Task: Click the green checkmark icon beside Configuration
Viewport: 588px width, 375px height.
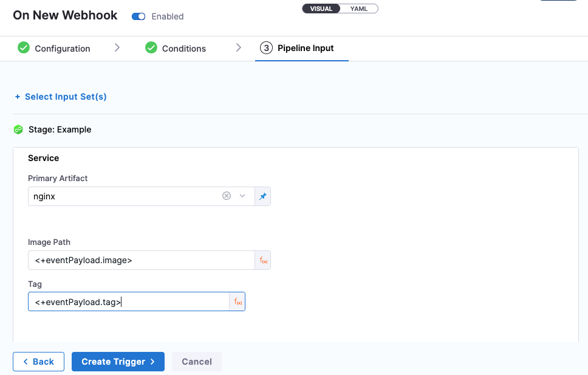Action: tap(24, 48)
